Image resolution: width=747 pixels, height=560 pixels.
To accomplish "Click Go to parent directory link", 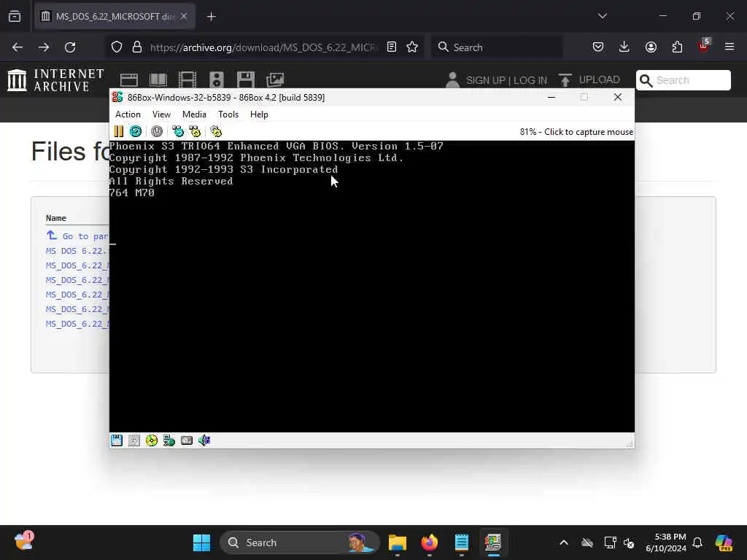I will 77,236.
